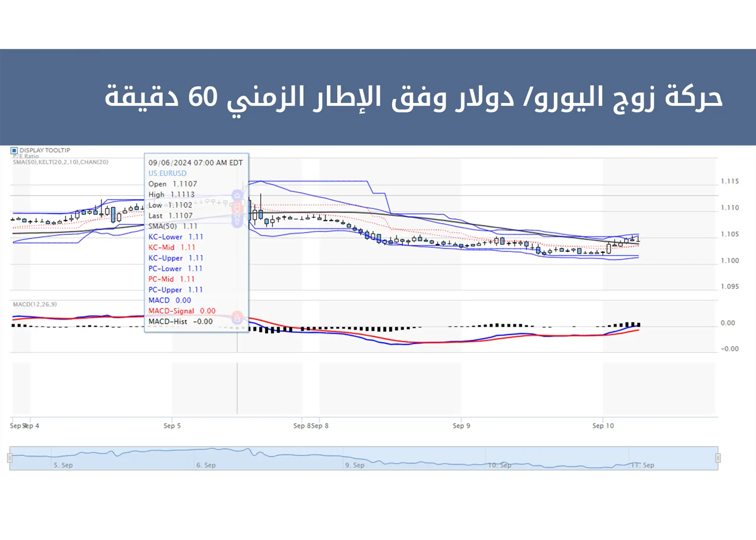Click the MACD-Hist -0.00 tooltip row
The width and height of the screenshot is (756, 540).
point(180,321)
